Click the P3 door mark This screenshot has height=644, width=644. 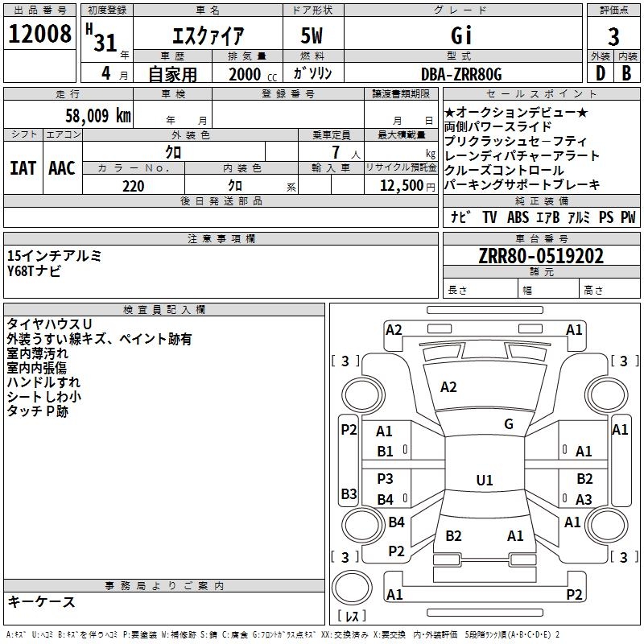pos(385,478)
